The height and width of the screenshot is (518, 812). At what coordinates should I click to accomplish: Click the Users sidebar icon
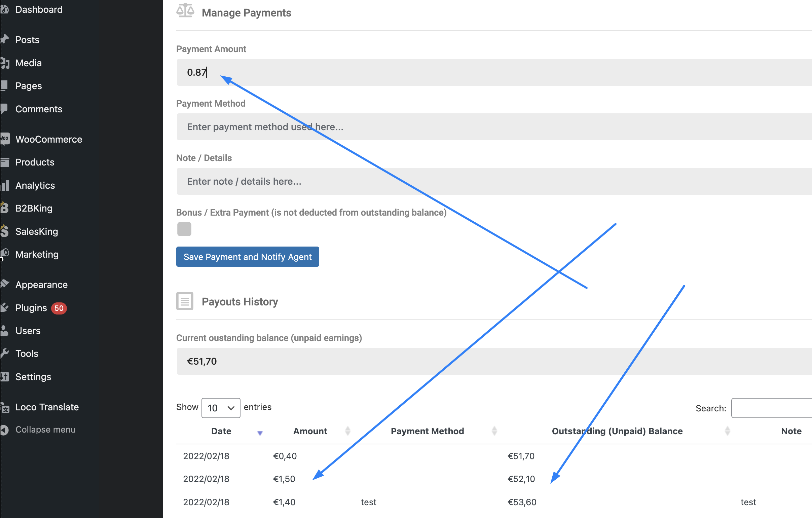click(4, 331)
